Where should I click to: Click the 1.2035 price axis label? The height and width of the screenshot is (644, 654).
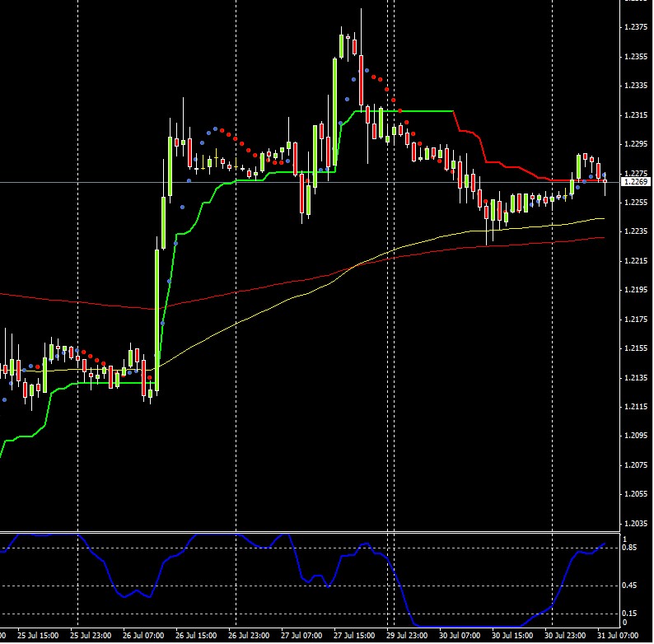tap(636, 523)
